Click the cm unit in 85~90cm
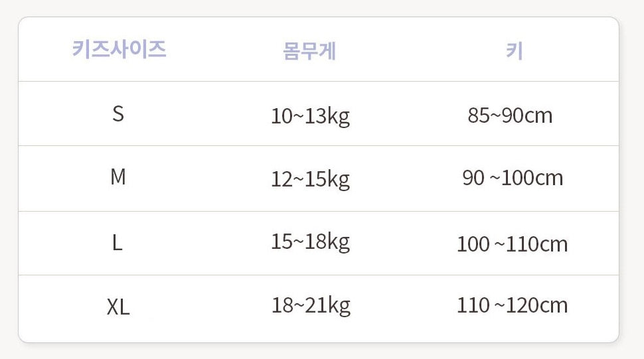Viewport: 644px width, 359px height. point(538,116)
